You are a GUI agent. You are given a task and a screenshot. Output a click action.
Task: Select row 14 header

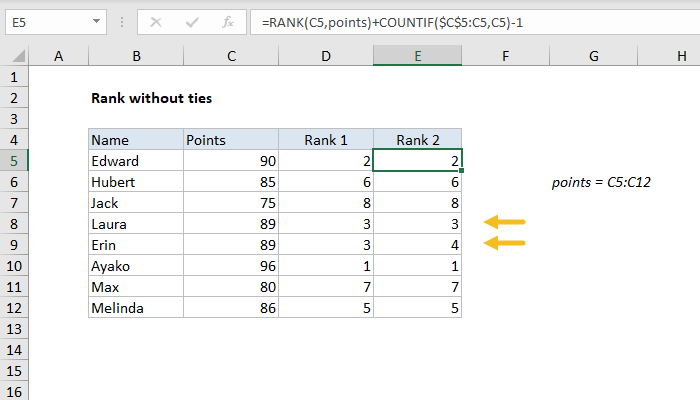point(14,350)
